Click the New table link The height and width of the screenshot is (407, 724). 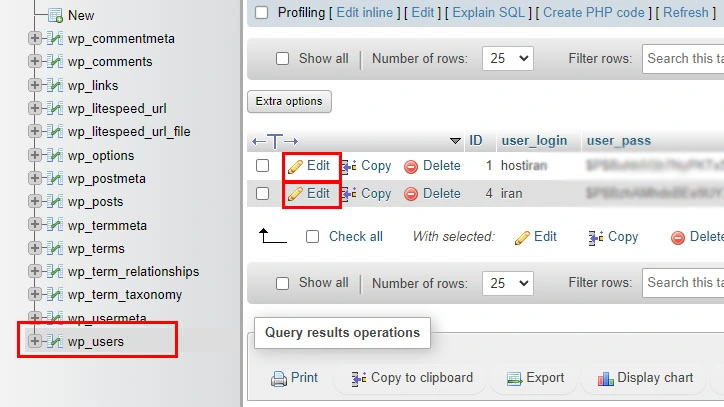click(81, 15)
